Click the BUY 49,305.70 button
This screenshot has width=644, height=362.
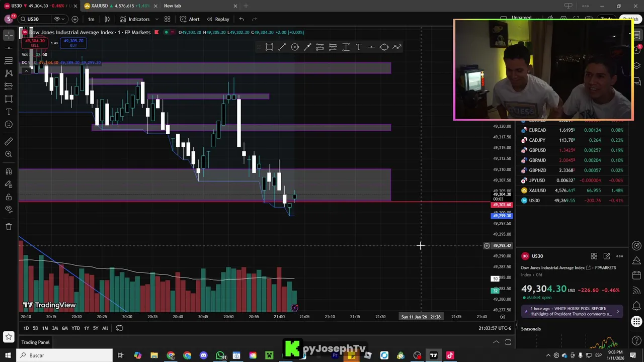[73, 43]
